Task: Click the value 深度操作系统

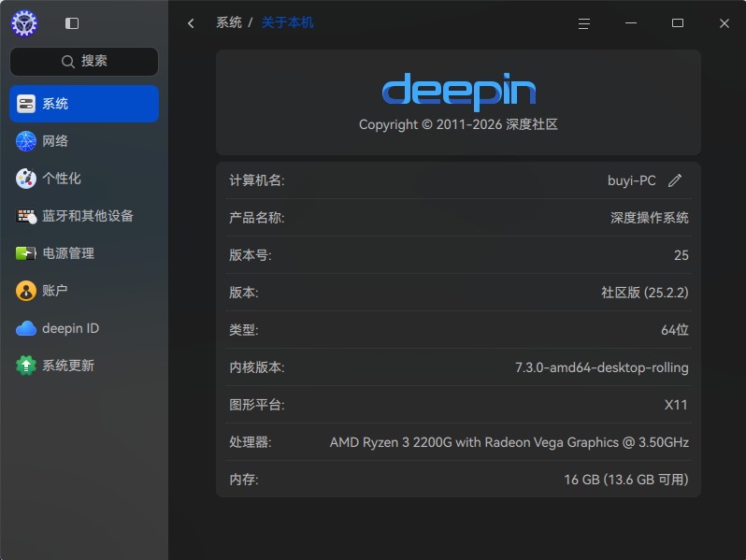Action: (x=650, y=218)
